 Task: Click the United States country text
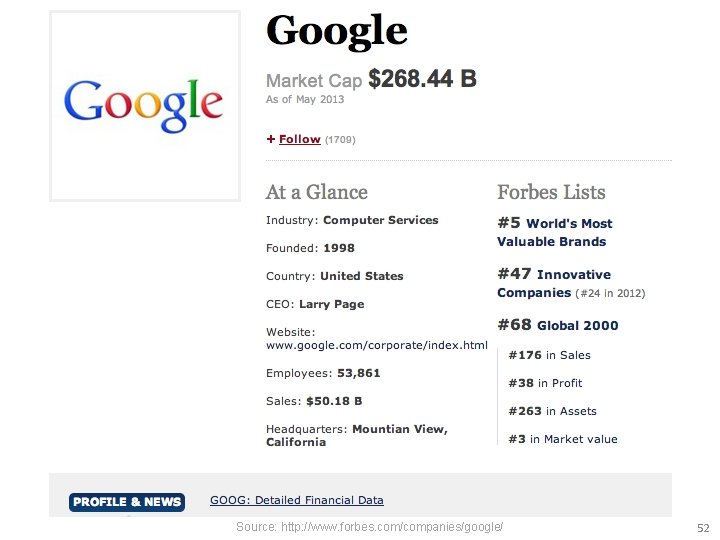click(x=361, y=276)
